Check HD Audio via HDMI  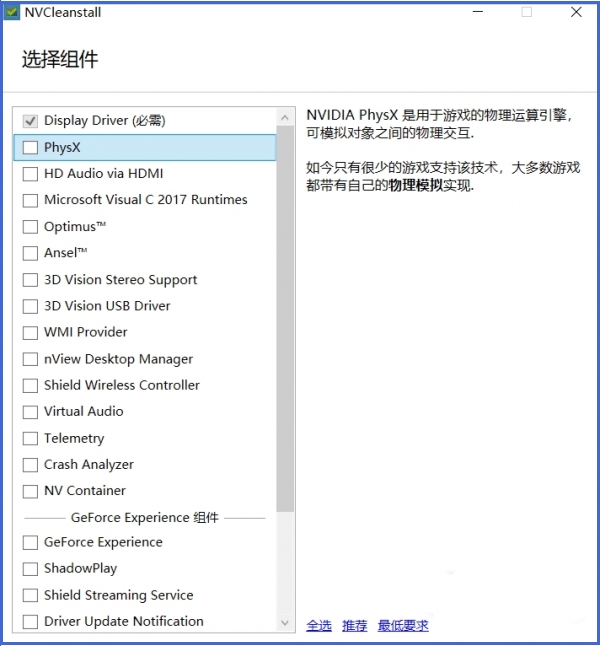[30, 174]
